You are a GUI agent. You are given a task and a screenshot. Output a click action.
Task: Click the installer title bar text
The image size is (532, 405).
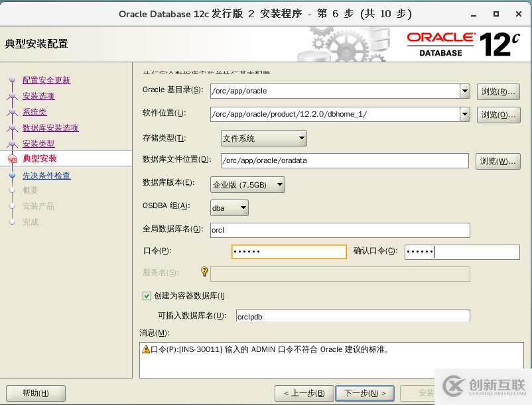[265, 14]
